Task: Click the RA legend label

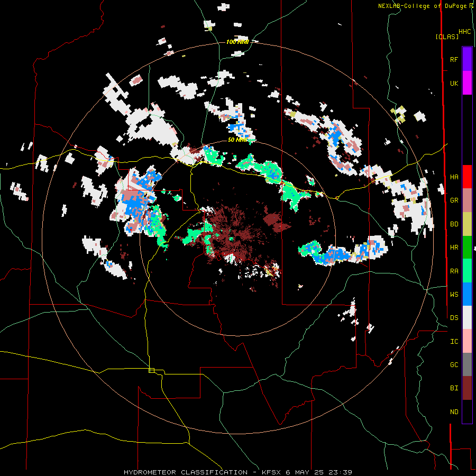Action: point(454,271)
